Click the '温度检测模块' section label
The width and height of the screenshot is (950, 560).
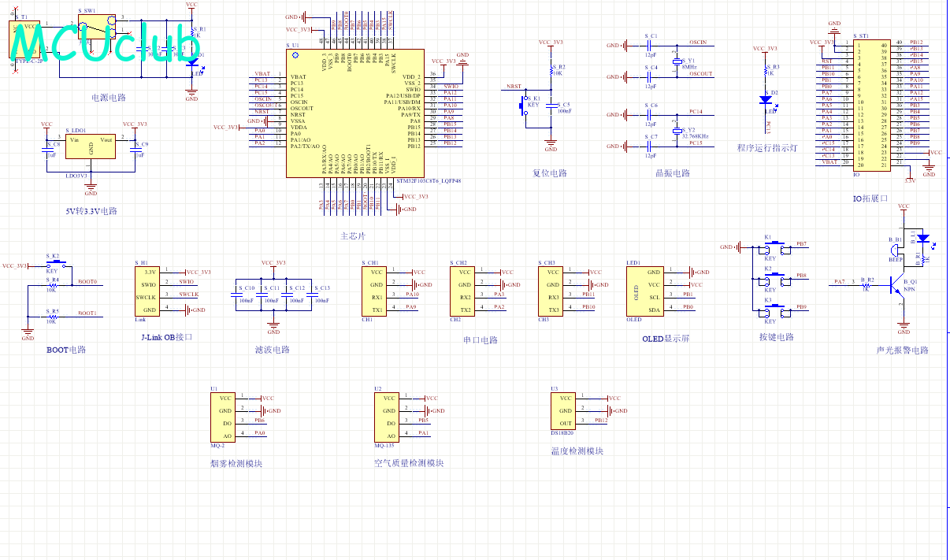pos(577,451)
